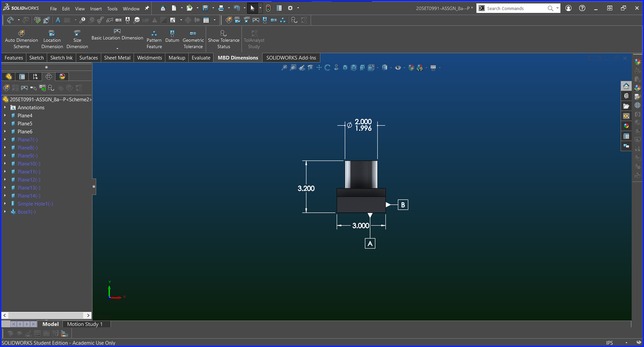Open the FeatureManager design tree tab

[x=9, y=77]
